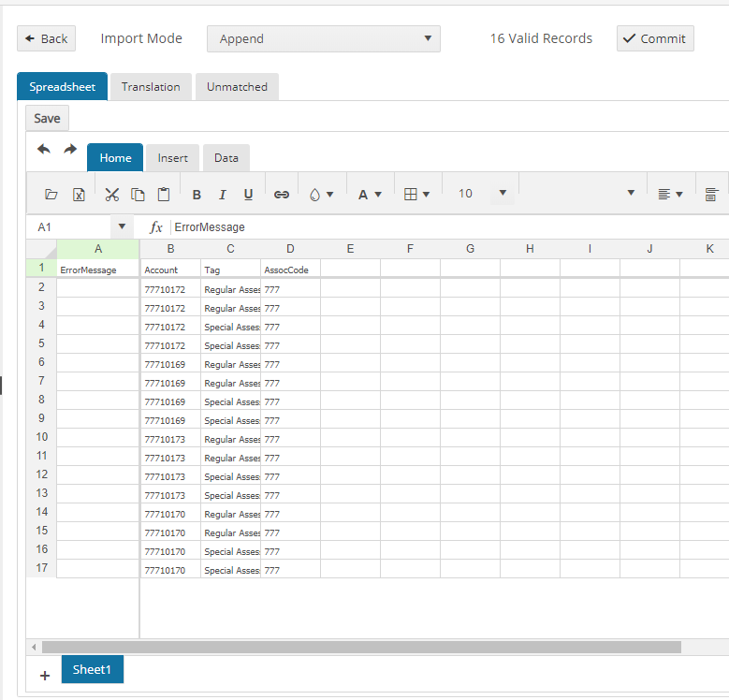Click the horizontal scrollbar thumb
Viewport: 729px width, 700px height.
click(361, 647)
